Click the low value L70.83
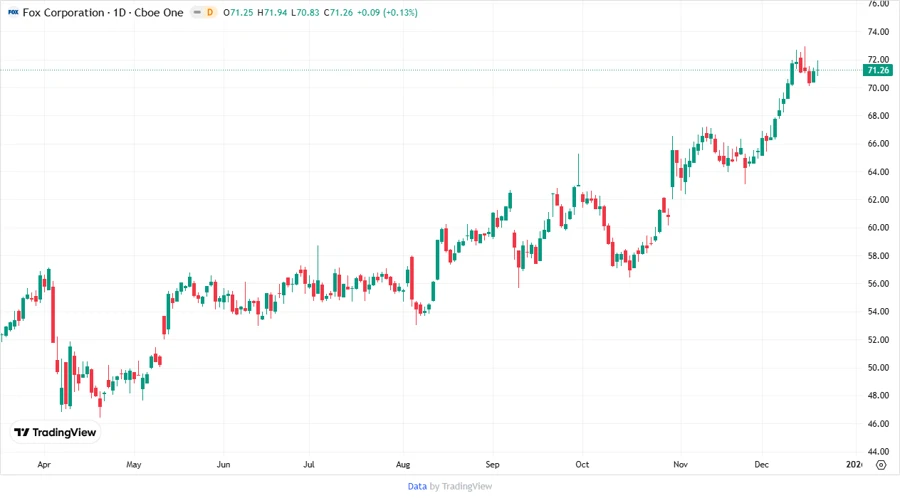 (305, 12)
